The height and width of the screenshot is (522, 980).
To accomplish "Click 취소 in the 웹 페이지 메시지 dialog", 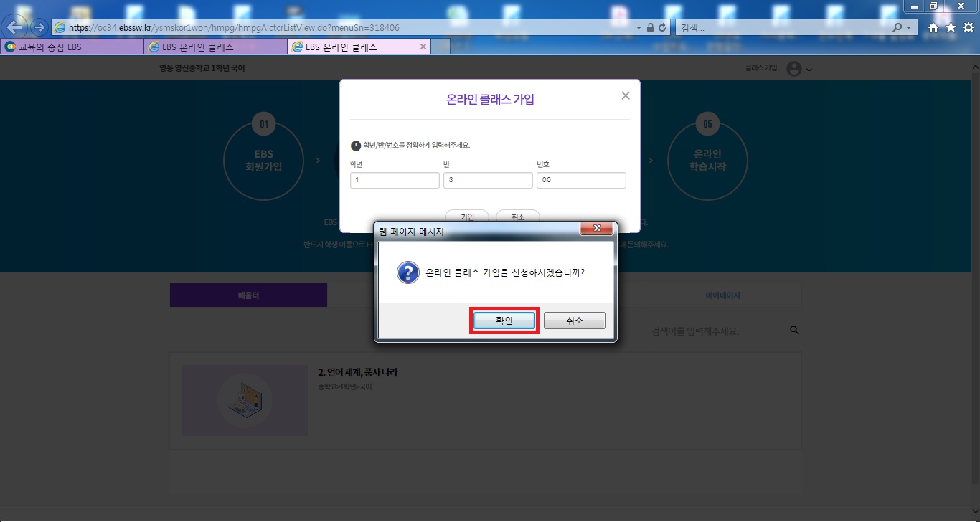I will click(x=575, y=321).
